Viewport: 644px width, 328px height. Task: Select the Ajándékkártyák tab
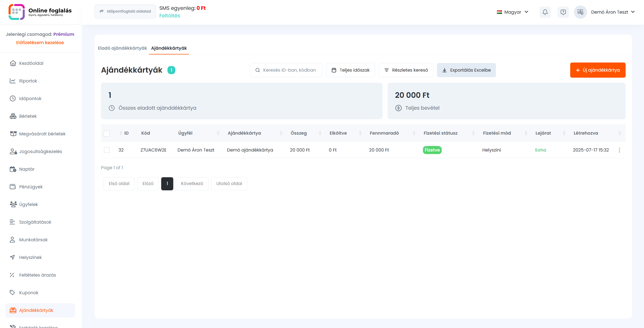169,48
